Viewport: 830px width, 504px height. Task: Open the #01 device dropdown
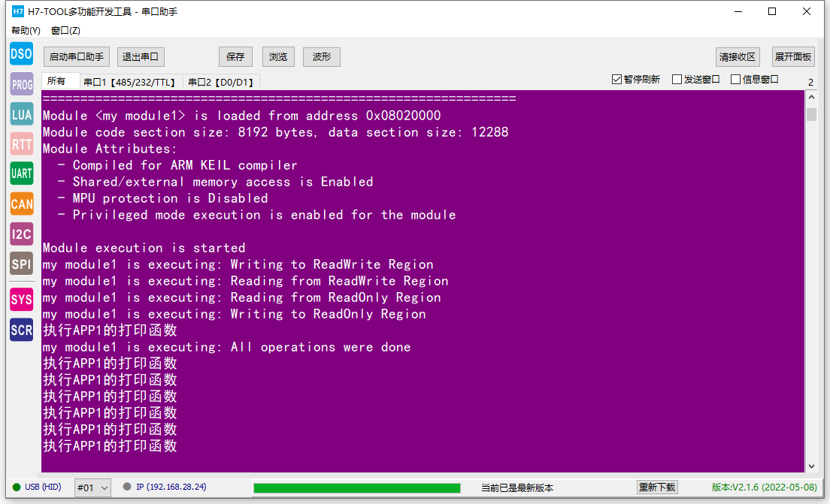pyautogui.click(x=92, y=487)
